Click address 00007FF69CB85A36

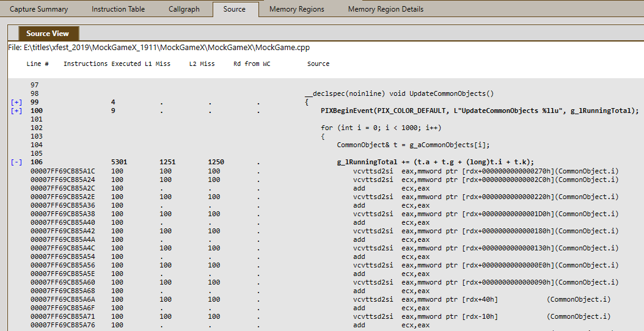coord(62,205)
